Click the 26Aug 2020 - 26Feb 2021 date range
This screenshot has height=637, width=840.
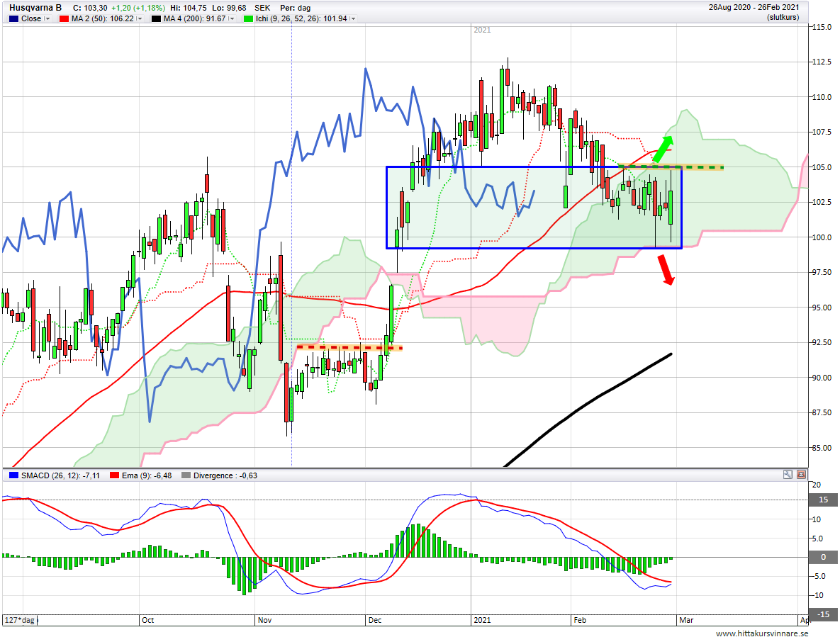(754, 8)
